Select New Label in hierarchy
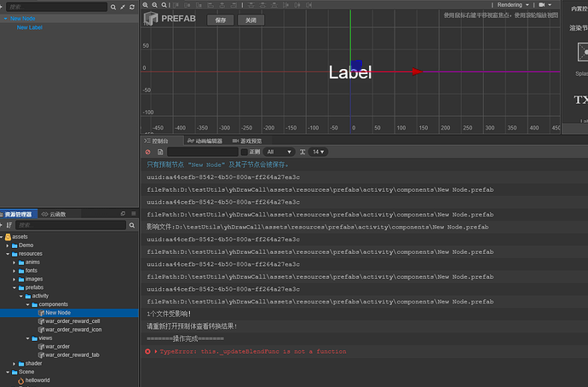 tap(30, 27)
